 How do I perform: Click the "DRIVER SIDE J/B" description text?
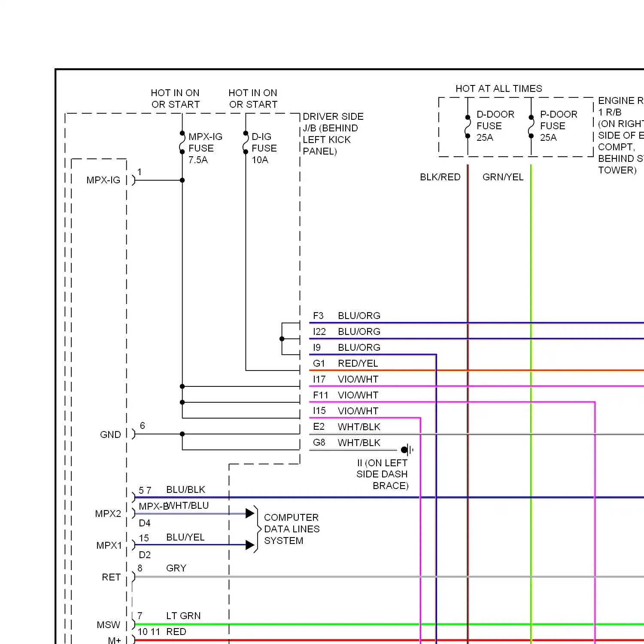tap(333, 134)
